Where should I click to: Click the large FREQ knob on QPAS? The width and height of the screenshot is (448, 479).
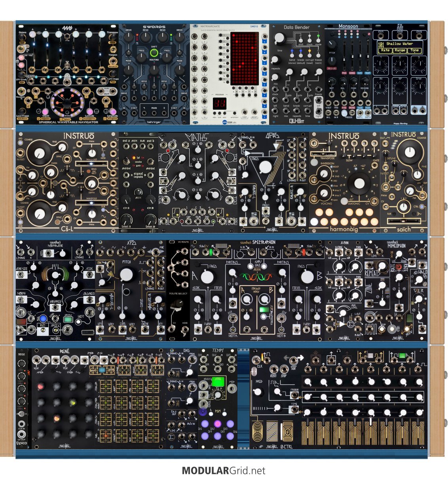265,168
